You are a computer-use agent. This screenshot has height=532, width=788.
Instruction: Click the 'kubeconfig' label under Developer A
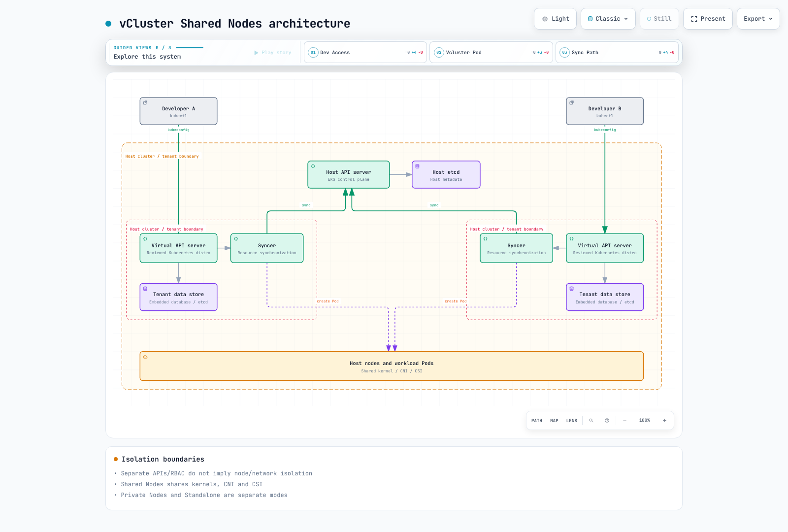click(x=178, y=130)
